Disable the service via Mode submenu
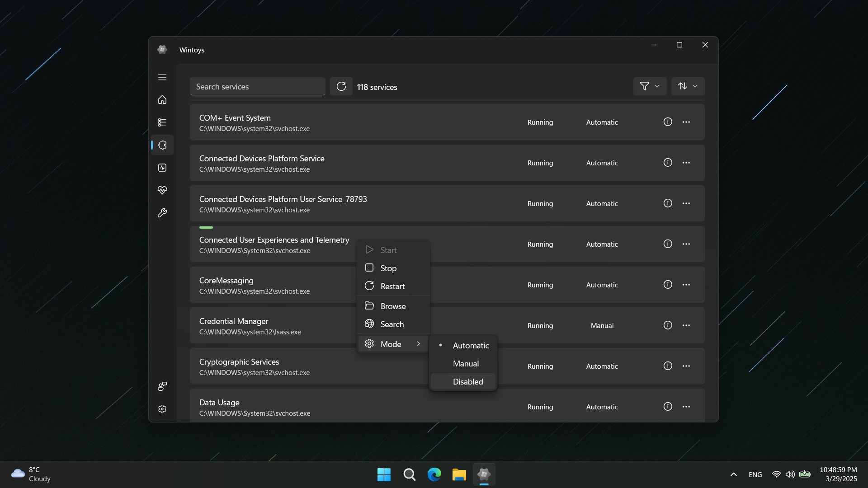 468,381
